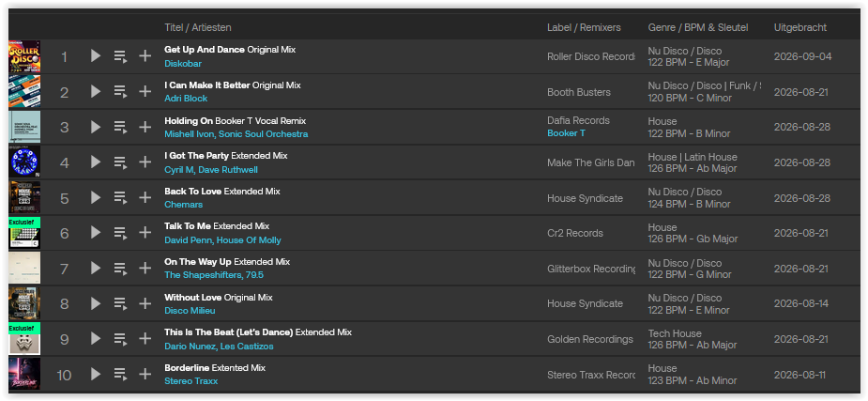This screenshot has height=401, width=868.
Task: Add This Is The Beat via plus icon
Action: (145, 339)
